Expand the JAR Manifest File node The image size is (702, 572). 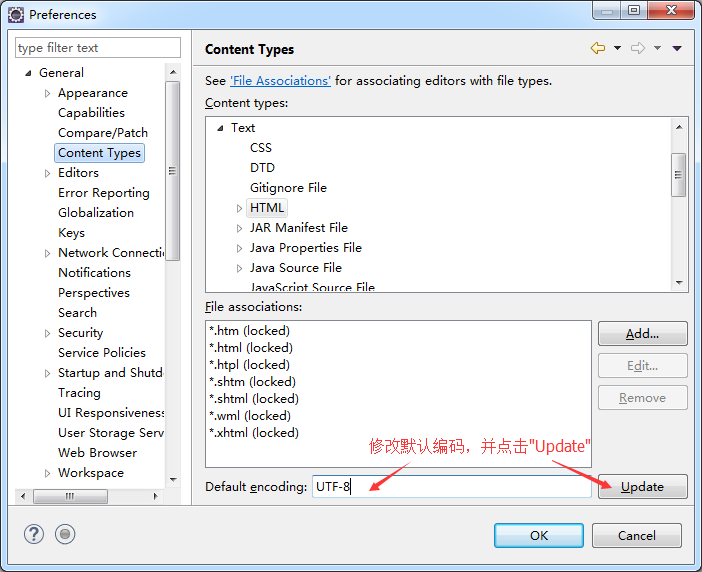tap(239, 228)
